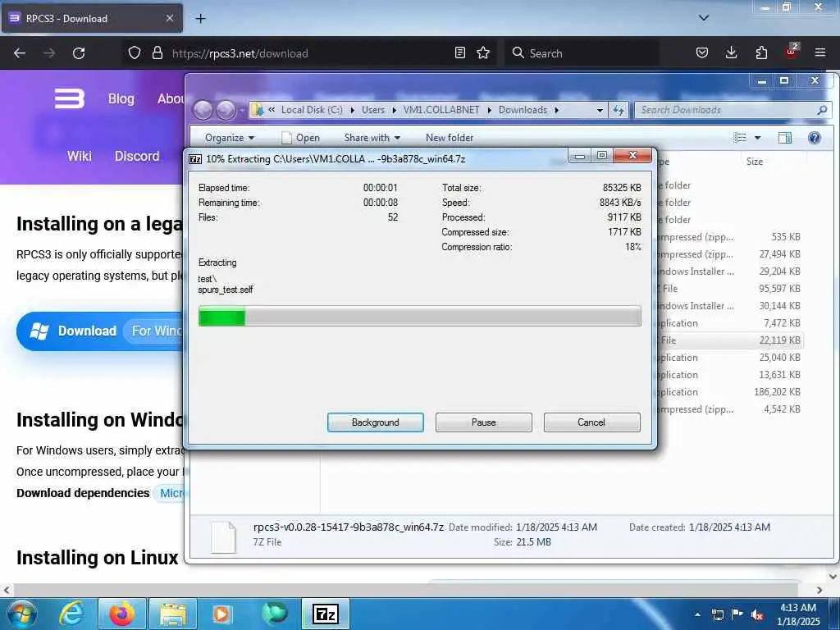The height and width of the screenshot is (630, 840).
Task: Click the extraction progress bar
Action: (419, 316)
